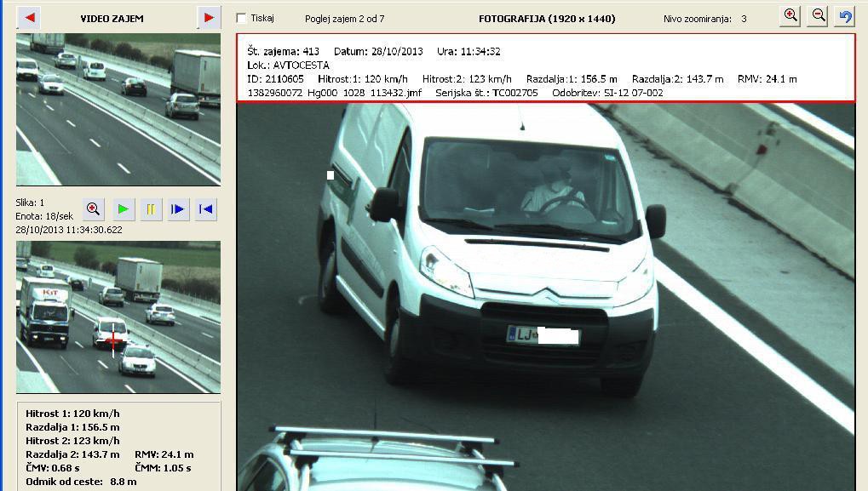Click 'Razdalja:2: 143.7 m' in header box

677,79
